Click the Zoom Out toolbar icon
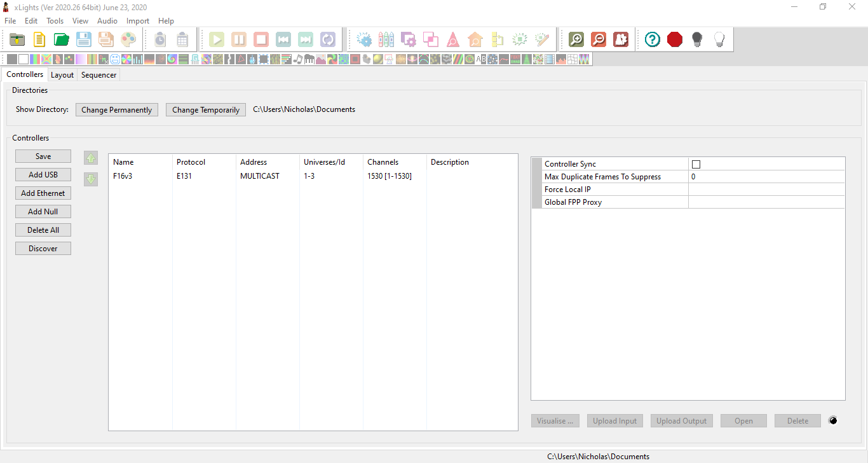 [x=599, y=39]
